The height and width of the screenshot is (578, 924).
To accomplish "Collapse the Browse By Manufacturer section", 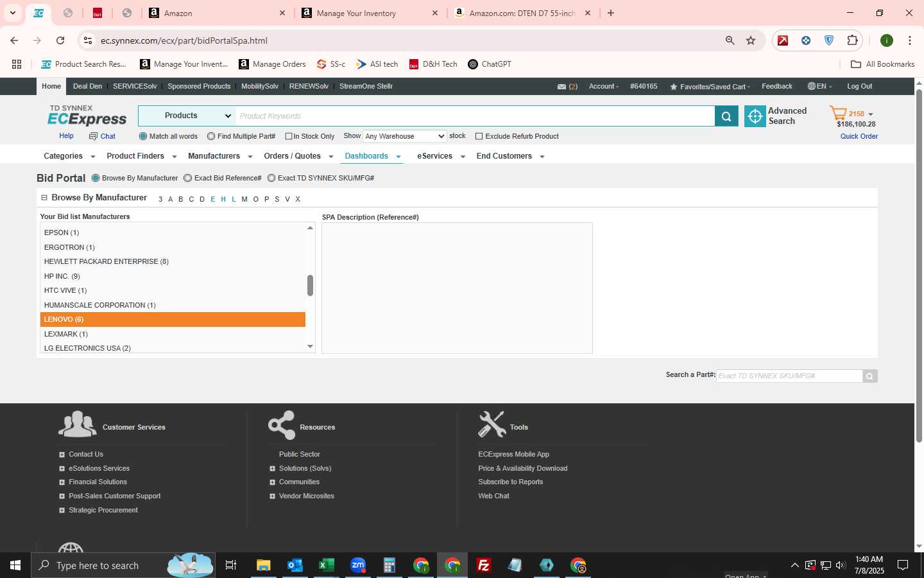I will tap(44, 198).
